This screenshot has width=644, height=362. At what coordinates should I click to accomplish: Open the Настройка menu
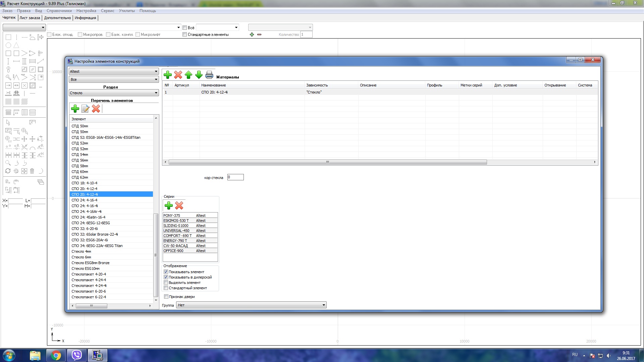[86, 11]
